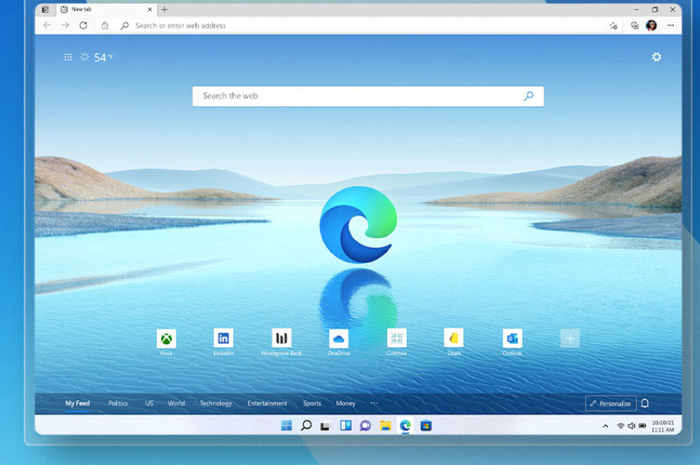Viewport: 700px width, 465px height.
Task: Open the notifications bell
Action: pyautogui.click(x=645, y=403)
